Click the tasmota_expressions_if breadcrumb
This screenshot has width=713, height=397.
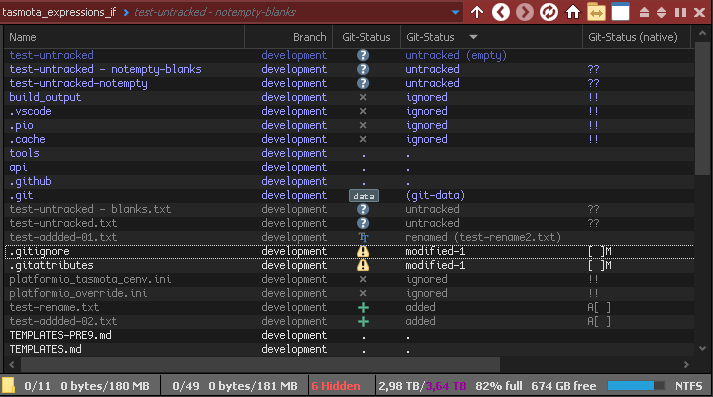coord(59,12)
